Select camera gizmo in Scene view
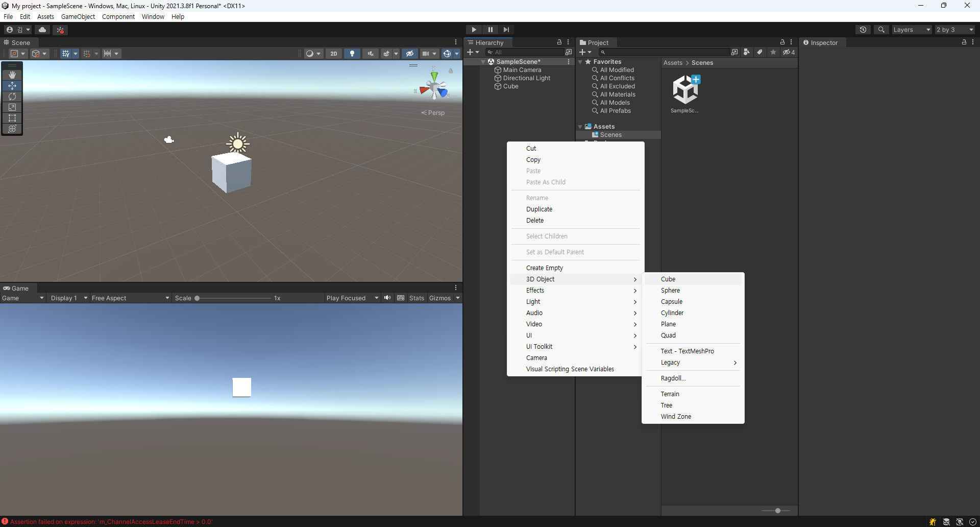The height and width of the screenshot is (527, 980). [x=169, y=139]
